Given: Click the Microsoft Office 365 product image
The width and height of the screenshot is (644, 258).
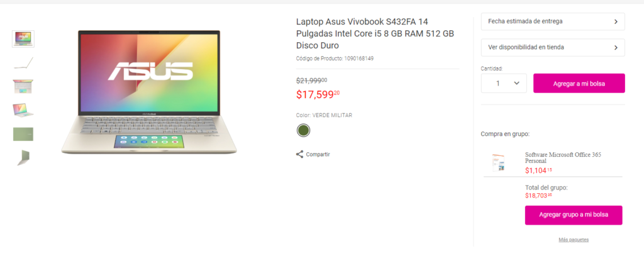Looking at the screenshot, I should click(x=498, y=163).
